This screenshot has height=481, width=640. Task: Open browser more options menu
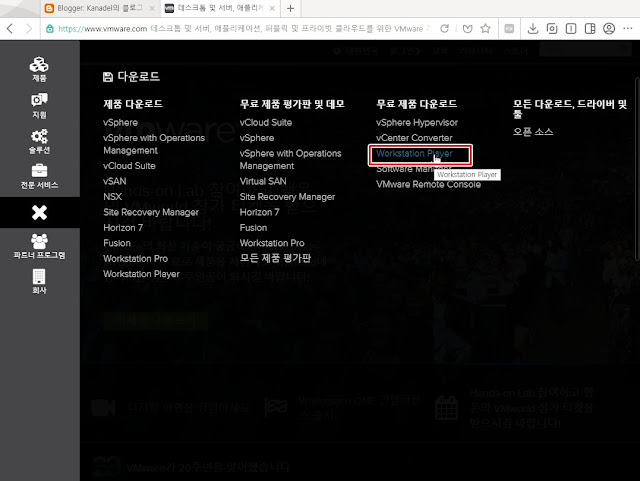628,29
